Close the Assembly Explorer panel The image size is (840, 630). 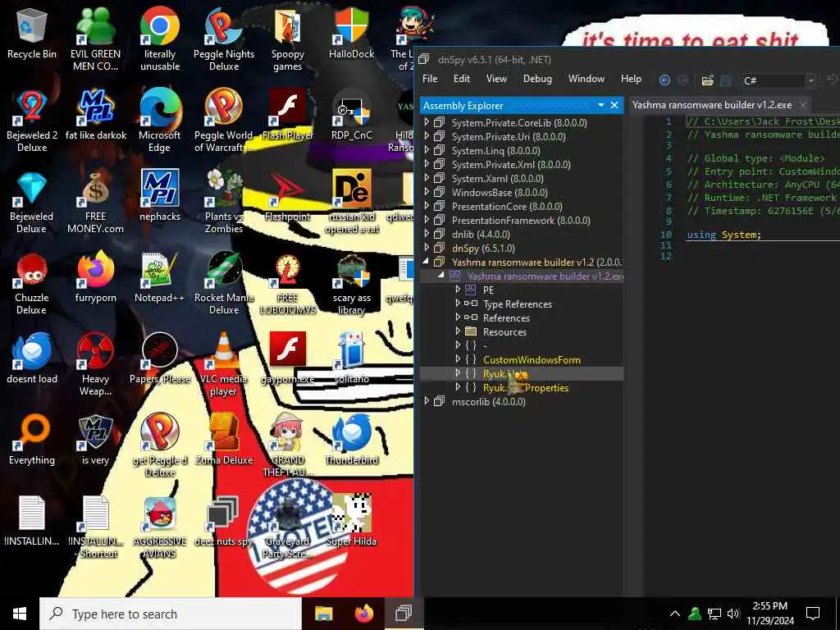(x=614, y=105)
